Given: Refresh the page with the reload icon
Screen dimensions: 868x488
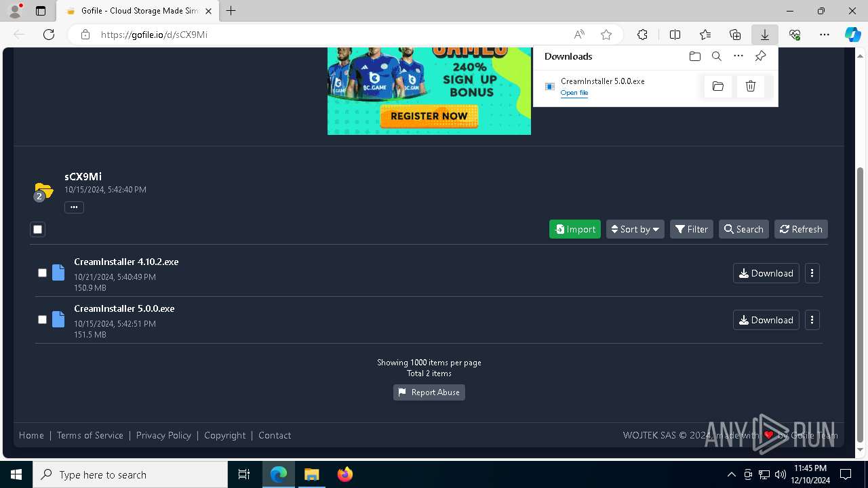Looking at the screenshot, I should (49, 35).
